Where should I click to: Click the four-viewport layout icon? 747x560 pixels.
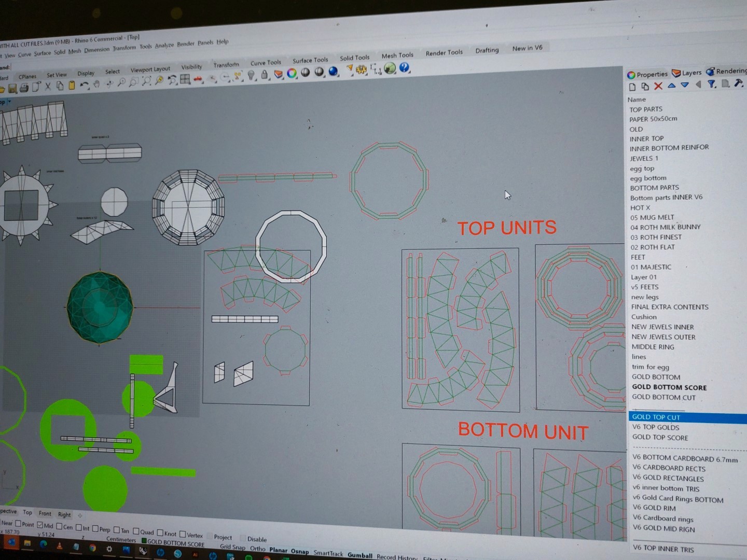[x=185, y=80]
